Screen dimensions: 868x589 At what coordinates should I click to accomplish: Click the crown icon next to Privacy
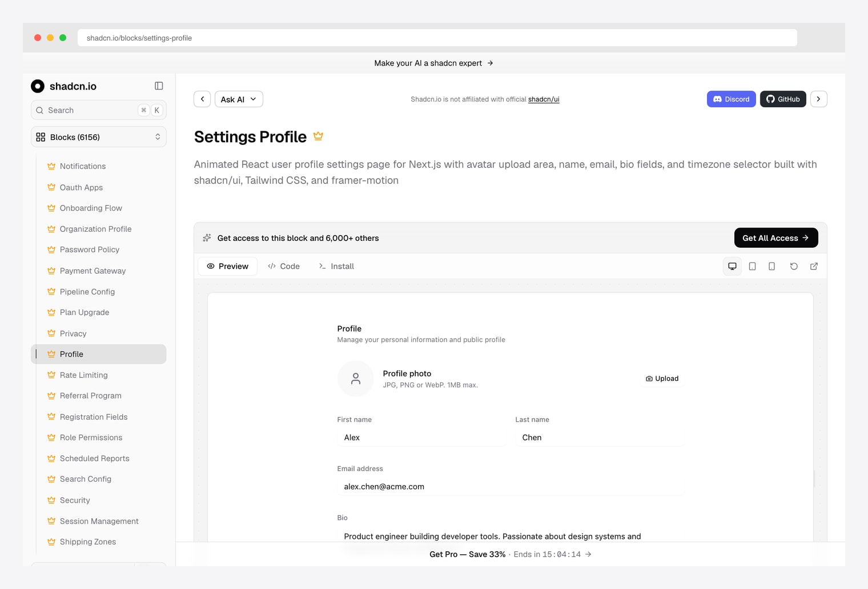(51, 333)
